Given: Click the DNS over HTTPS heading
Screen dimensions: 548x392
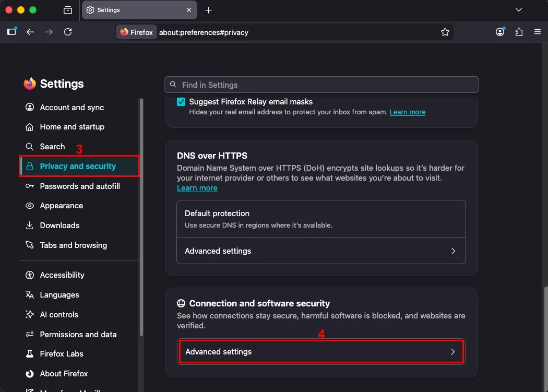Looking at the screenshot, I should pyautogui.click(x=212, y=156).
